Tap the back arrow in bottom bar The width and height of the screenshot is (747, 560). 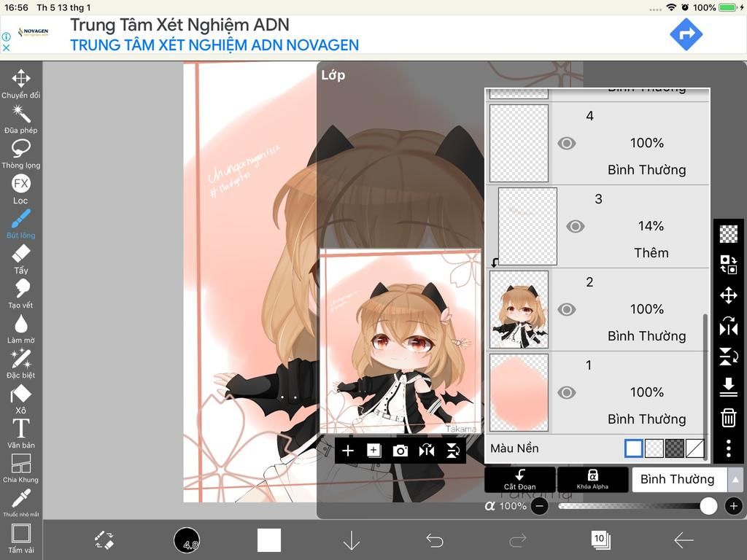pyautogui.click(x=684, y=540)
